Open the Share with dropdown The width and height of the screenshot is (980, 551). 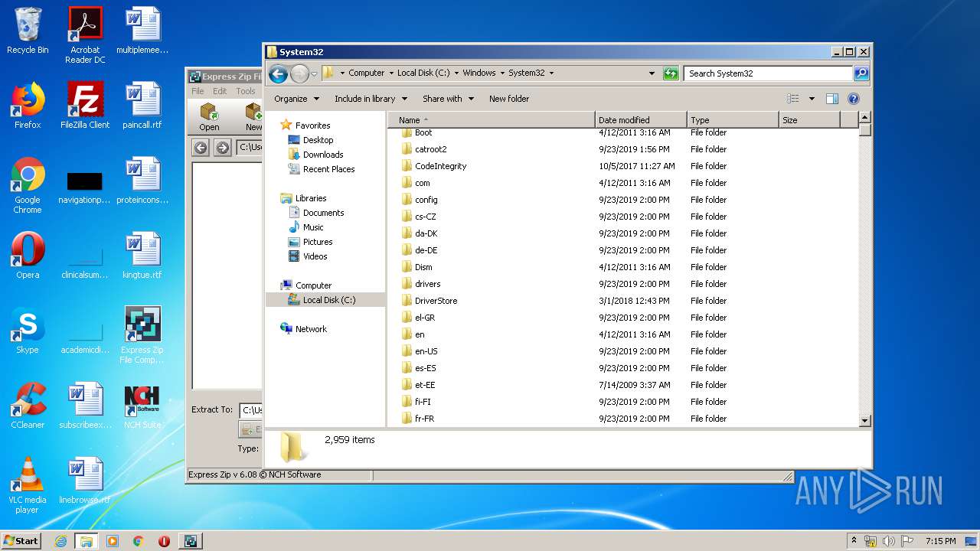448,99
